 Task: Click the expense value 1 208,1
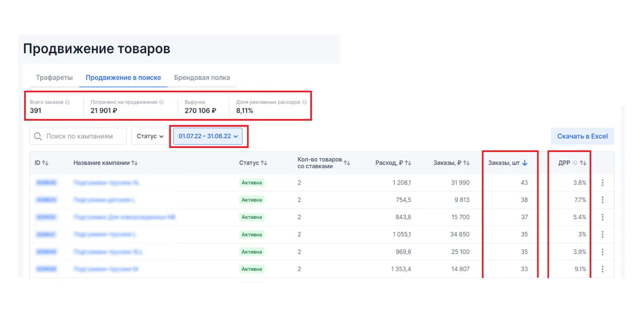402,183
